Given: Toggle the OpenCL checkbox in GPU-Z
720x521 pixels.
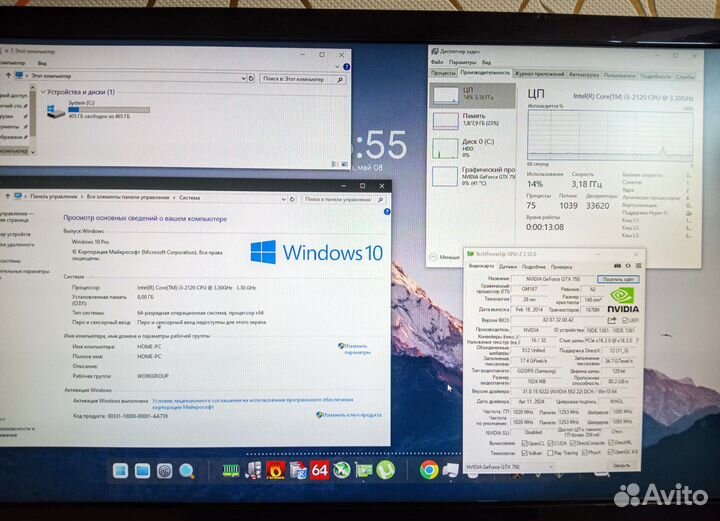Looking at the screenshot, I should (524, 443).
